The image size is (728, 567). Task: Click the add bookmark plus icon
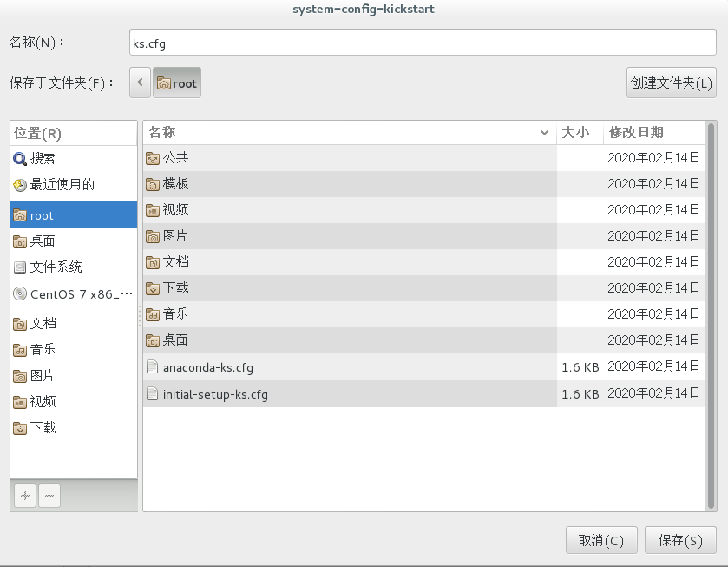tap(25, 496)
